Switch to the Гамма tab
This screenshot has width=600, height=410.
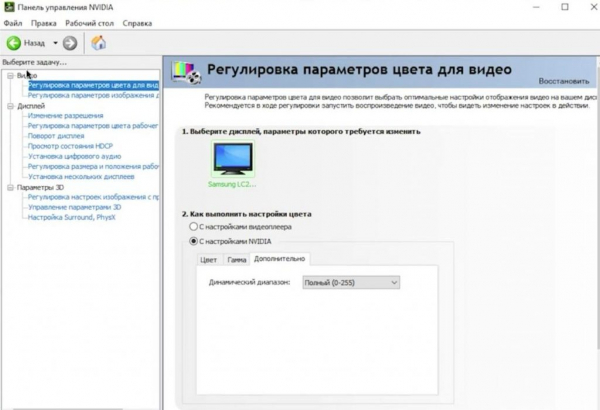coord(236,260)
